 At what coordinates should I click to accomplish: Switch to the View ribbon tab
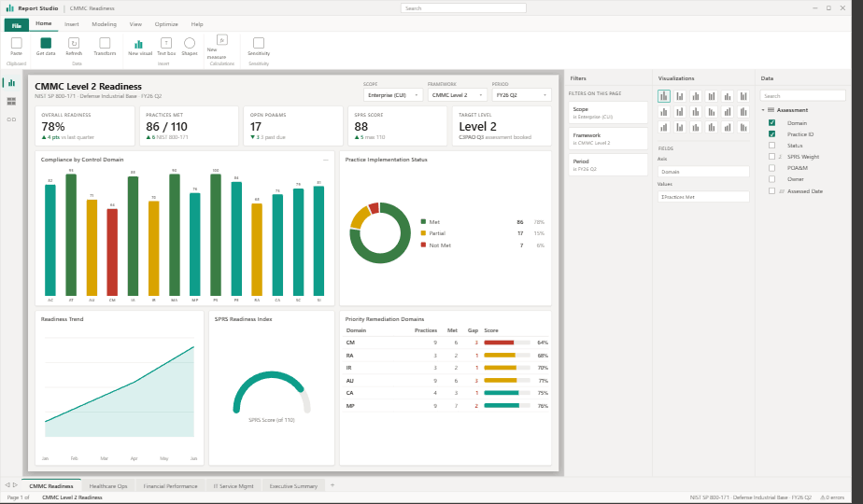(135, 24)
